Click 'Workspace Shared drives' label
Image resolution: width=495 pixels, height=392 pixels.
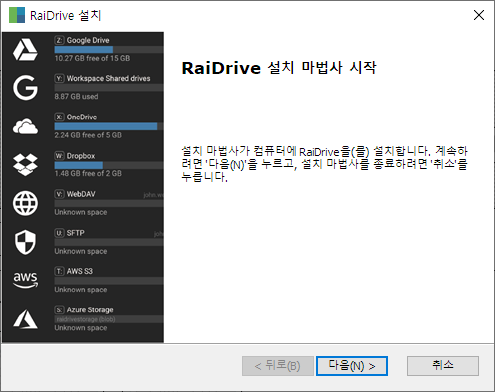[108, 78]
